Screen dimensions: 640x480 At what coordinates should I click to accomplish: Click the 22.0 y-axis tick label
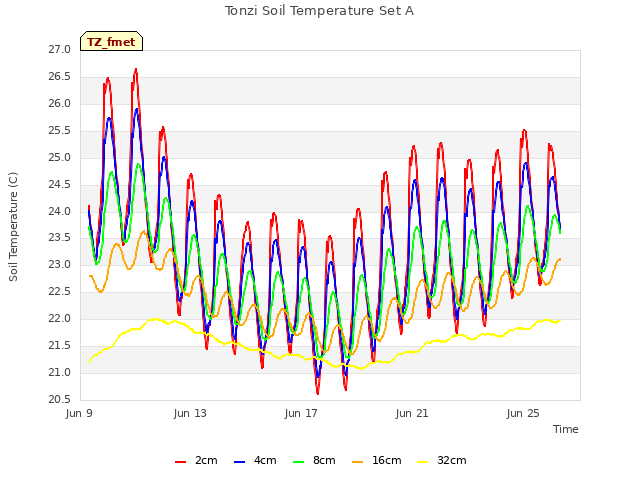click(x=60, y=319)
